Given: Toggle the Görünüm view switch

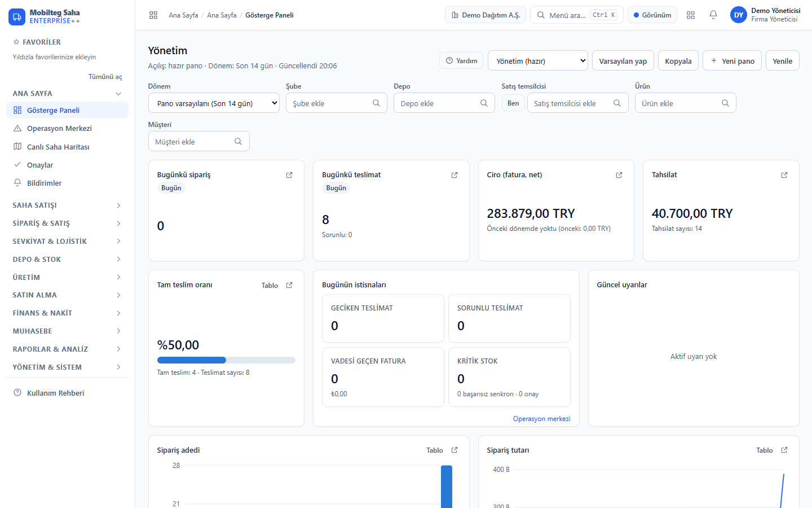Looking at the screenshot, I should (x=652, y=15).
